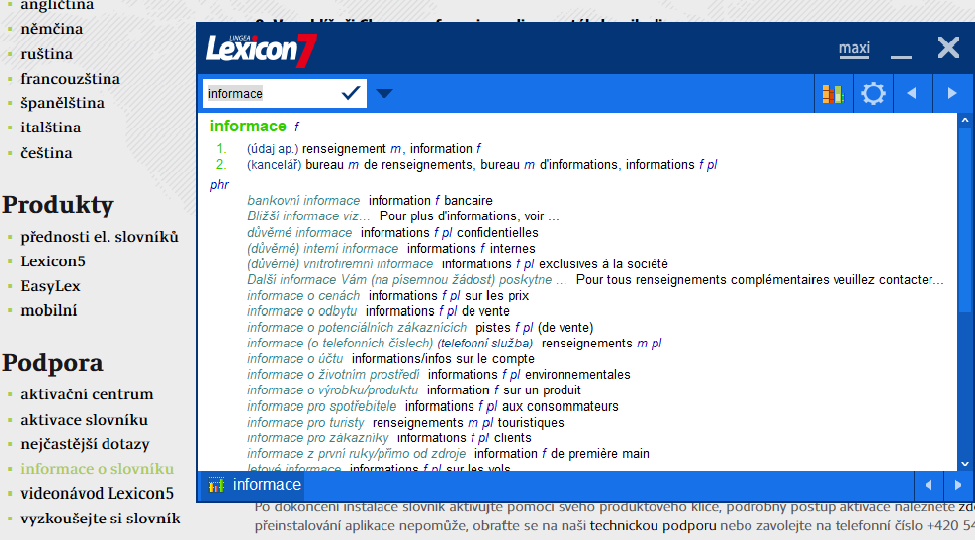Go forward to next entry in toolbar
The width and height of the screenshot is (975, 540).
(x=951, y=94)
